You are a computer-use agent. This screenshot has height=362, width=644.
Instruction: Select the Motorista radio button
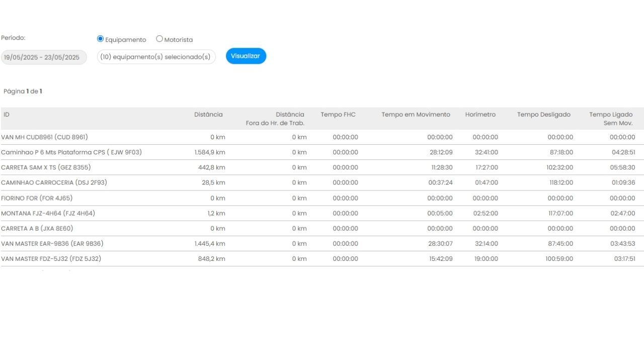point(159,39)
